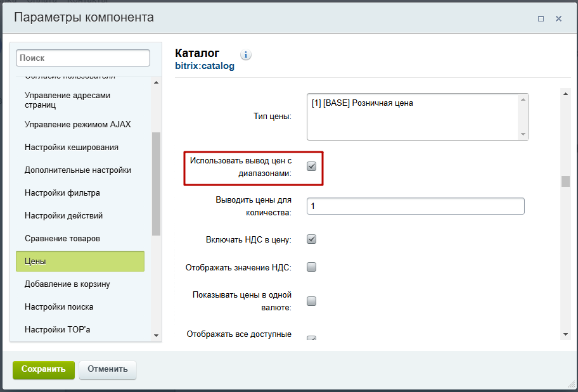
Task: Enable 'Показывать цены в одной валюте' checkbox
Action: pyautogui.click(x=311, y=301)
